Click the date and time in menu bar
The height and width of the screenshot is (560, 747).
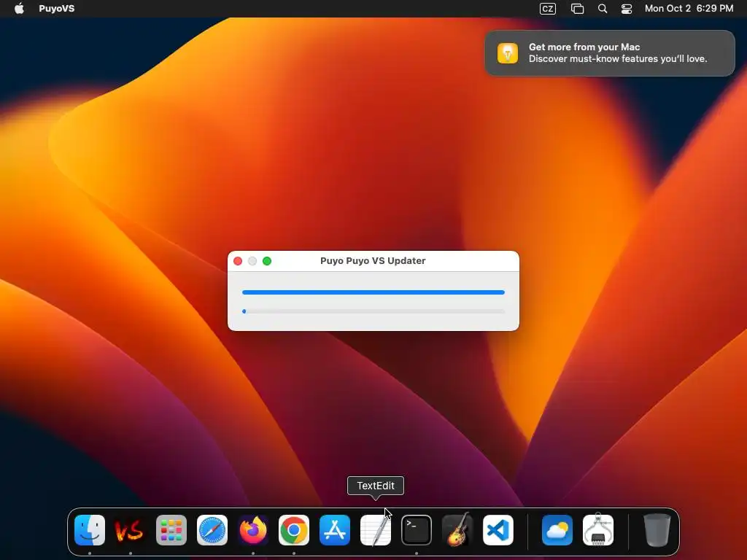click(689, 9)
